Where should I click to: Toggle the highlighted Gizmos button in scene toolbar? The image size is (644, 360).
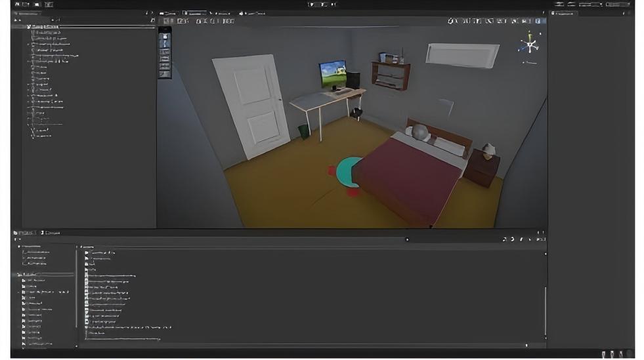(538, 21)
